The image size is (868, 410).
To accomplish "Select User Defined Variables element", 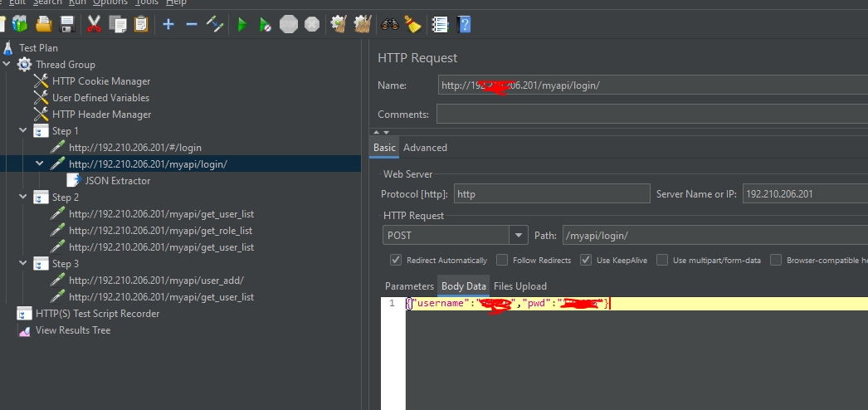I will coord(100,98).
